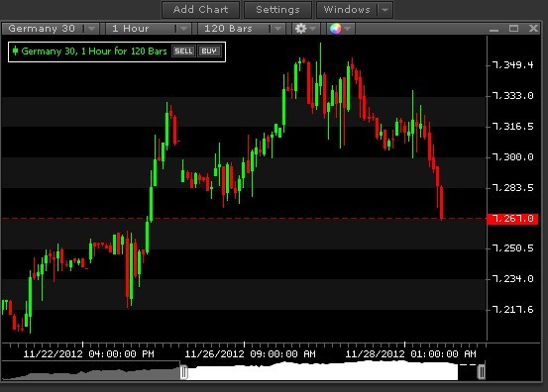
Task: Click the 7,316.5 price axis label
Action: coord(512,127)
